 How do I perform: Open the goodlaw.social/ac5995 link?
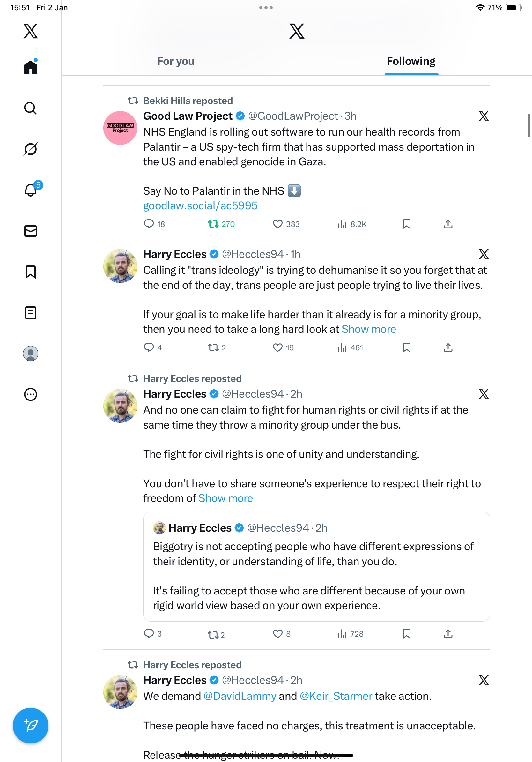(200, 206)
